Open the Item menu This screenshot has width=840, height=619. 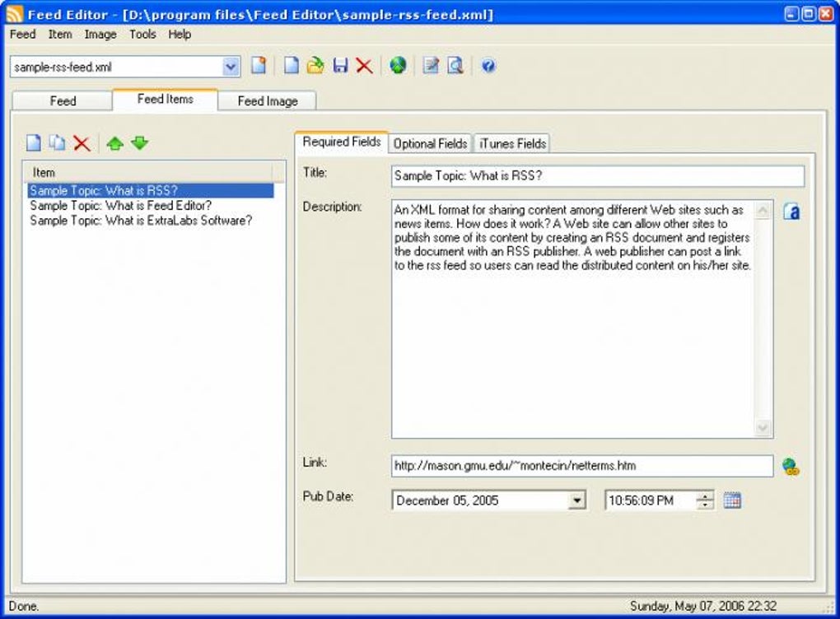60,35
